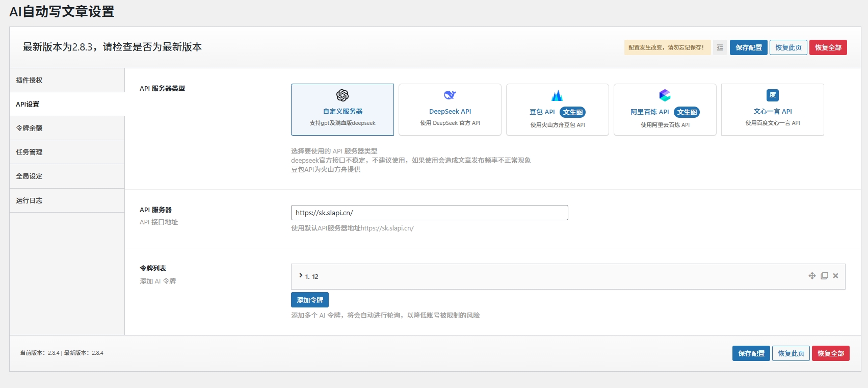
Task: Open the 运行日志 tab
Action: click(x=67, y=200)
